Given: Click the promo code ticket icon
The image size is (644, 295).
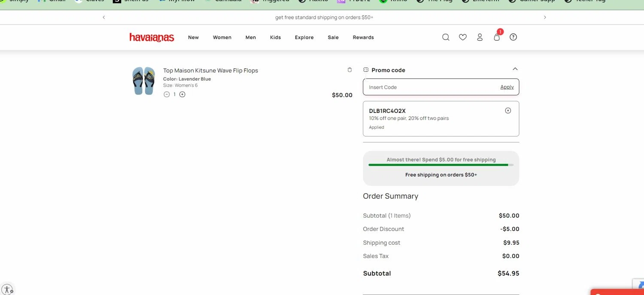Looking at the screenshot, I should pyautogui.click(x=366, y=70).
